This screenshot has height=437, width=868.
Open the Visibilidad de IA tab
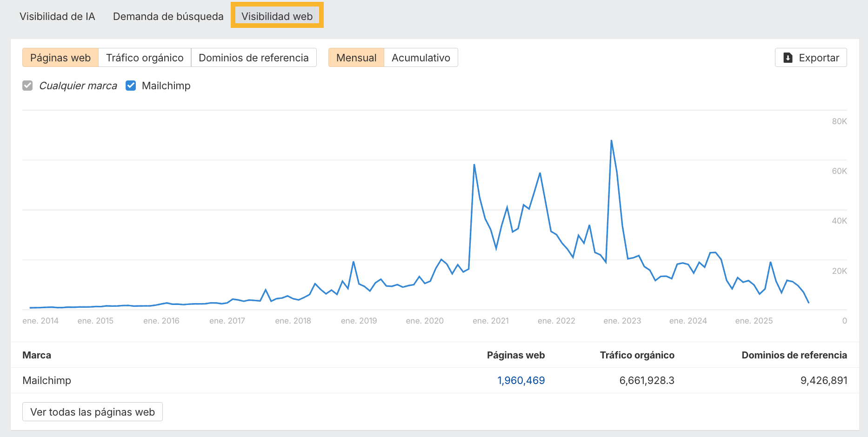coord(57,16)
